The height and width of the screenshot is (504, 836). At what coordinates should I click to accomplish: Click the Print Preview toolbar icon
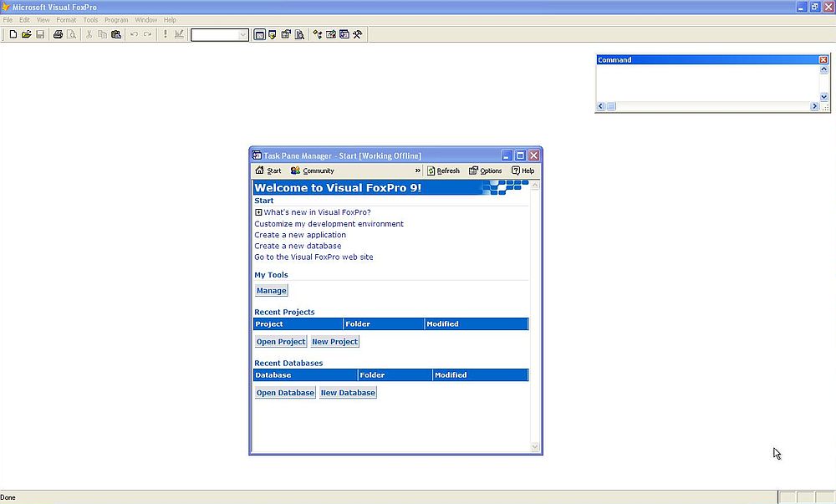point(71,34)
